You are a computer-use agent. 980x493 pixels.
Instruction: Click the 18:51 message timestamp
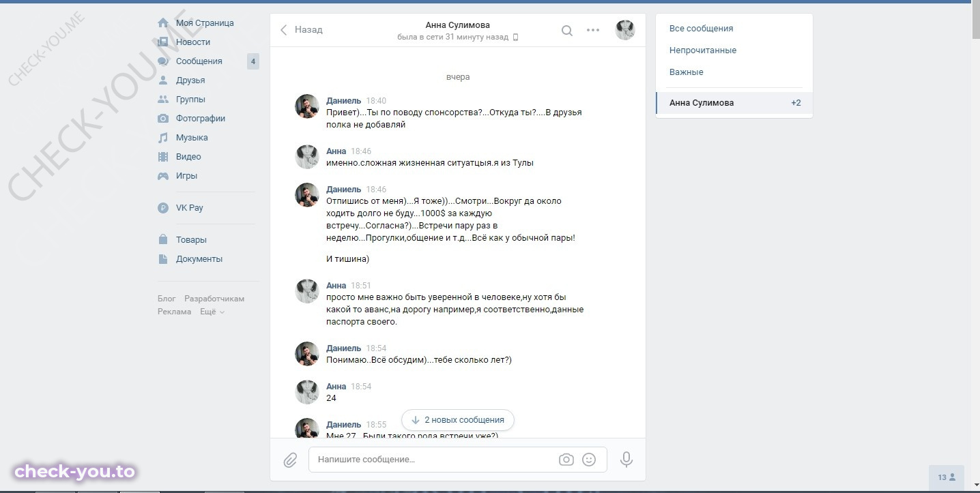click(361, 286)
